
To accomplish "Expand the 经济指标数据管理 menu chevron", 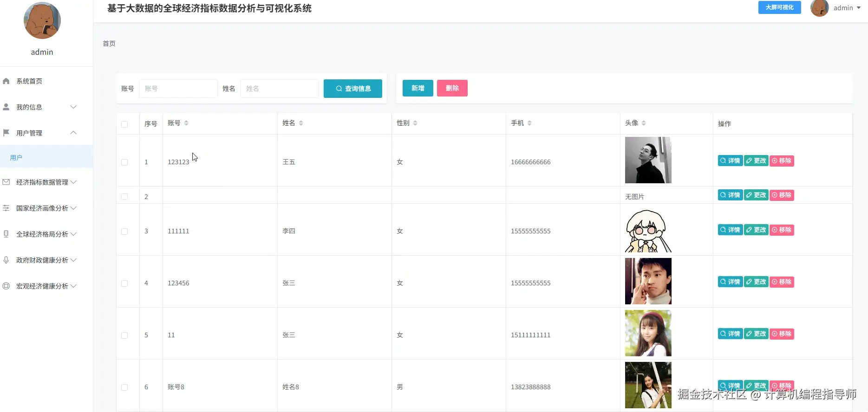I will (x=73, y=182).
